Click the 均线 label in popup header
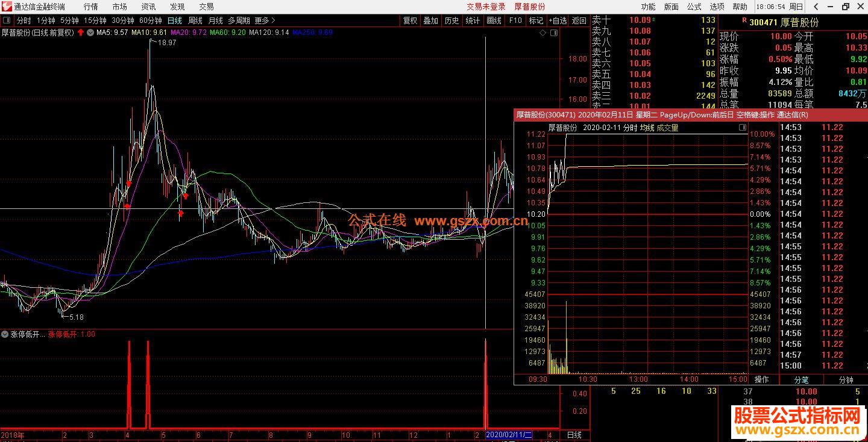868x442 pixels. click(x=647, y=128)
